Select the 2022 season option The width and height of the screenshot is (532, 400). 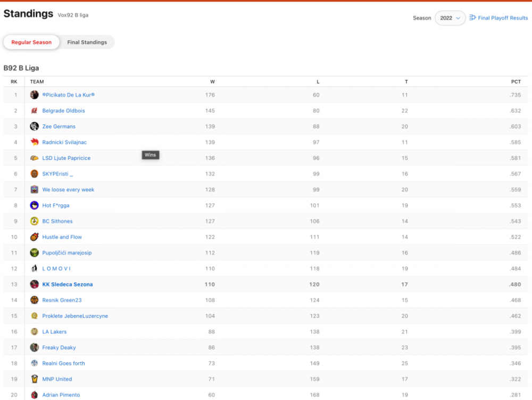[447, 18]
